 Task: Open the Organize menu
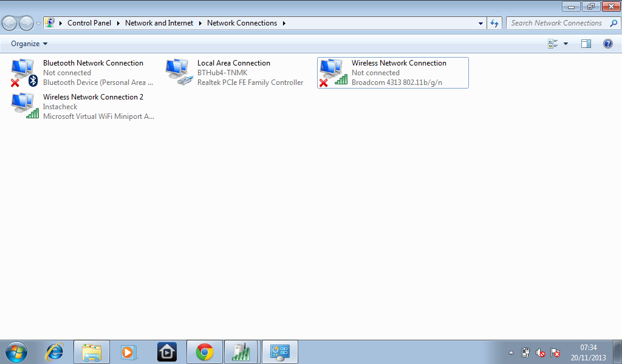pos(29,44)
